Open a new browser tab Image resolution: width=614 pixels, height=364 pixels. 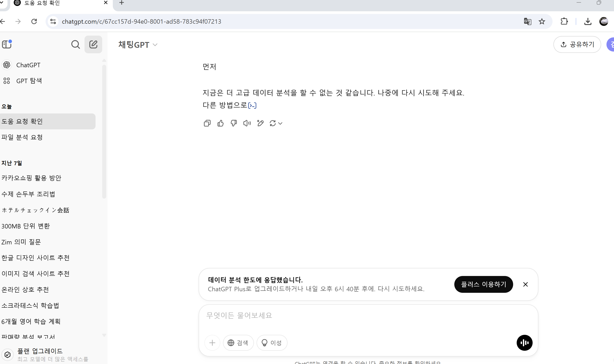(x=121, y=3)
